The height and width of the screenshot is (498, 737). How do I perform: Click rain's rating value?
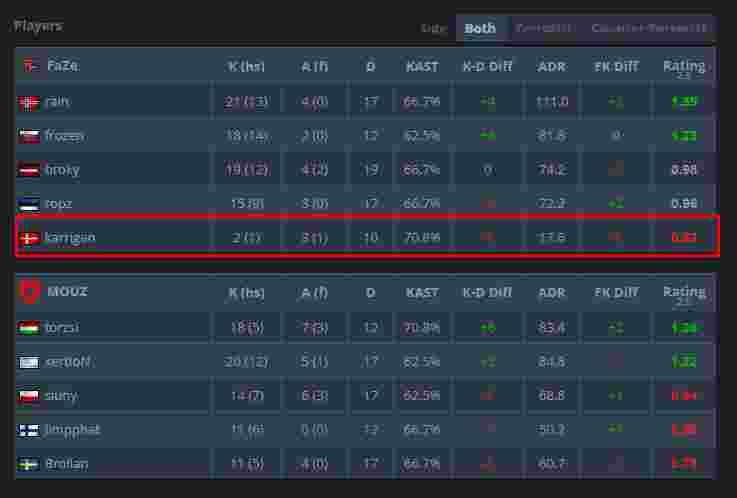[x=684, y=101]
